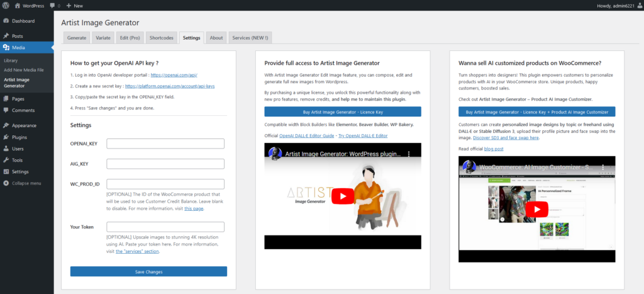Focus the AIG_KEY input field
The width and height of the screenshot is (644, 294).
click(165, 164)
